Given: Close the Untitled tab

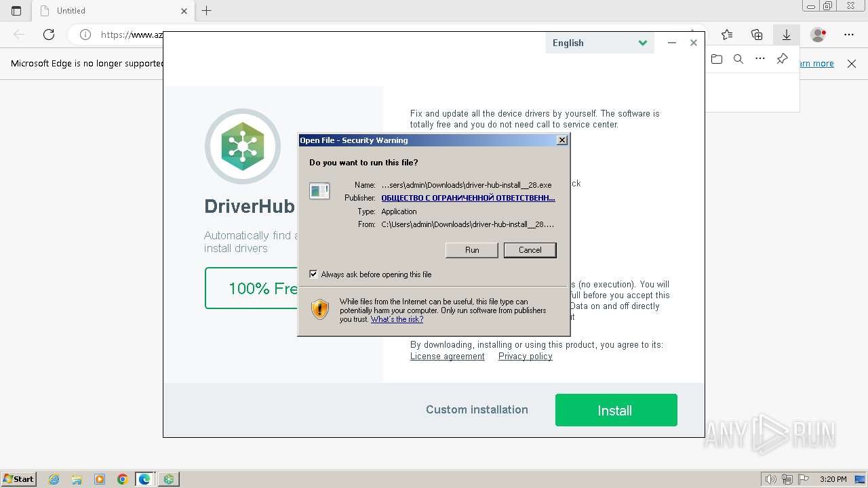Looking at the screenshot, I should point(184,11).
